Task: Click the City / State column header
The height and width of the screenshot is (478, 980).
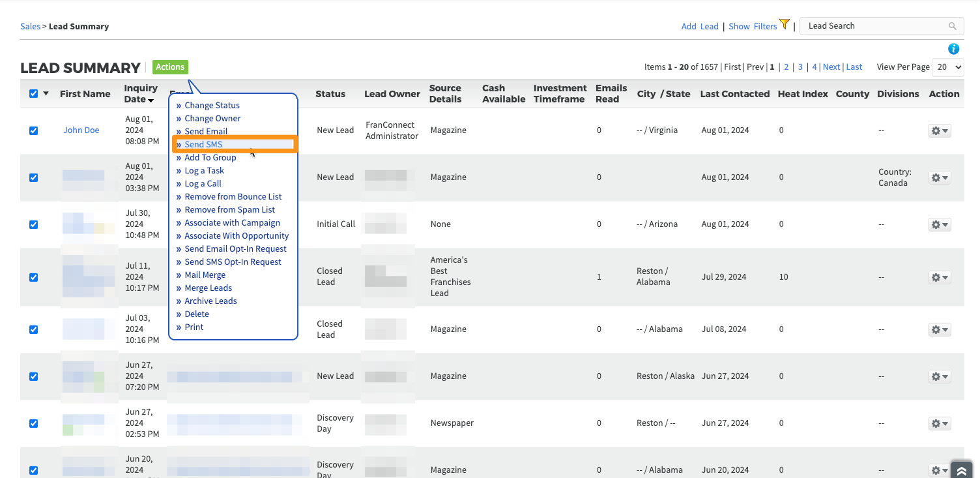Action: [x=663, y=94]
